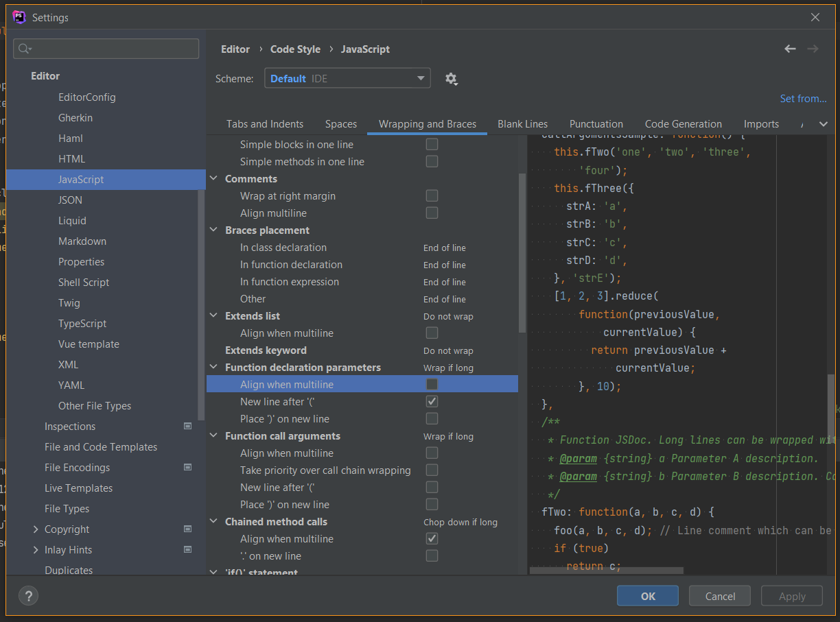Viewport: 840px width, 622px height.
Task: Click project-level icon beside Inspections
Action: [x=187, y=427]
